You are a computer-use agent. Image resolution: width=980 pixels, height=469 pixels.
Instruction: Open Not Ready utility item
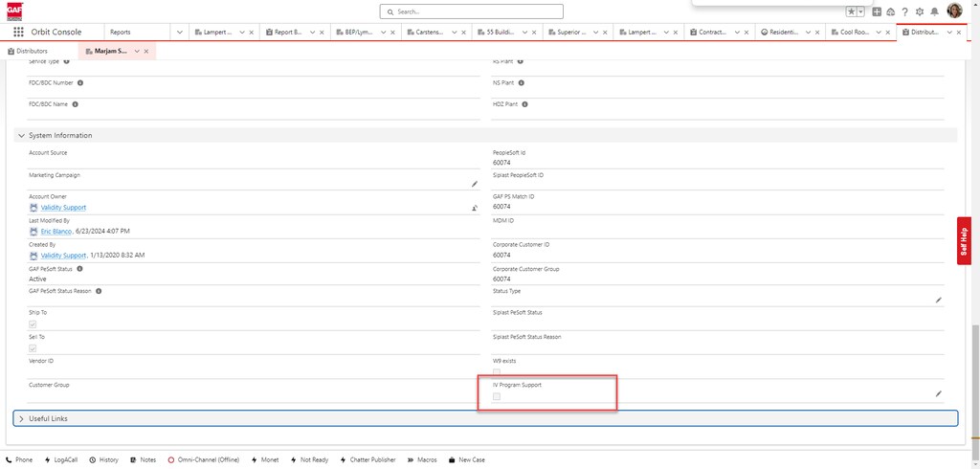309,459
